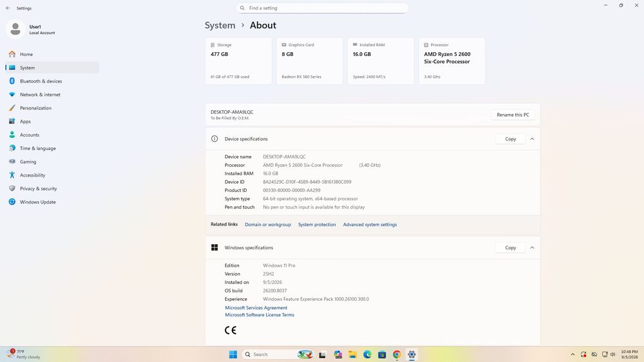Select the Version value 25H2
Viewport: 644px width, 362px height.
[x=268, y=274]
